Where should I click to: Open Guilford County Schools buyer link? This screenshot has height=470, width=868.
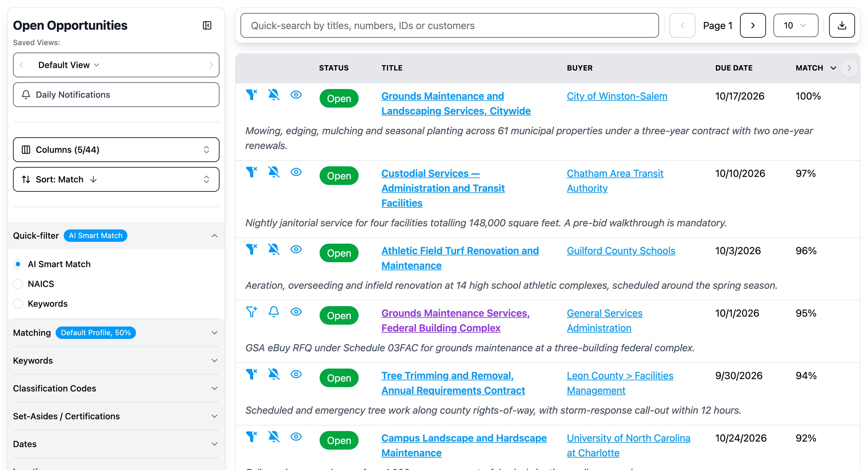click(621, 250)
